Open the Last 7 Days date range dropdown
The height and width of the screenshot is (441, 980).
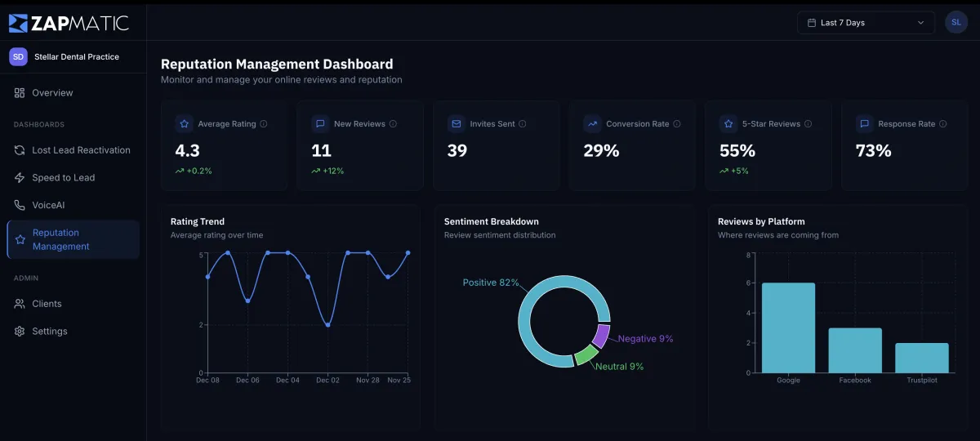pyautogui.click(x=866, y=23)
